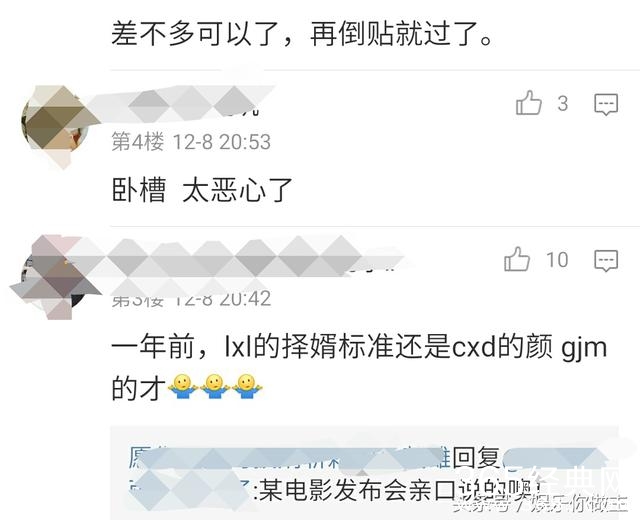The height and width of the screenshot is (520, 640).
Task: Select the comment 卧槽 太恶心了
Action: tap(202, 190)
